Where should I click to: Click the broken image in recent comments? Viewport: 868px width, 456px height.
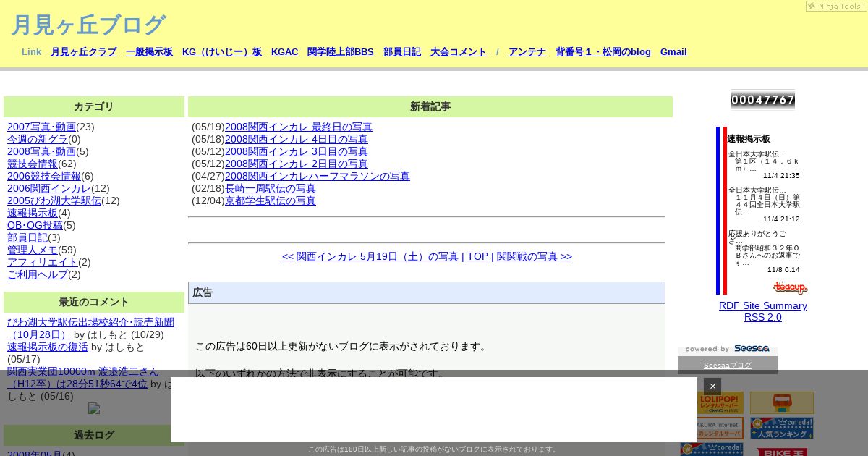tap(94, 408)
